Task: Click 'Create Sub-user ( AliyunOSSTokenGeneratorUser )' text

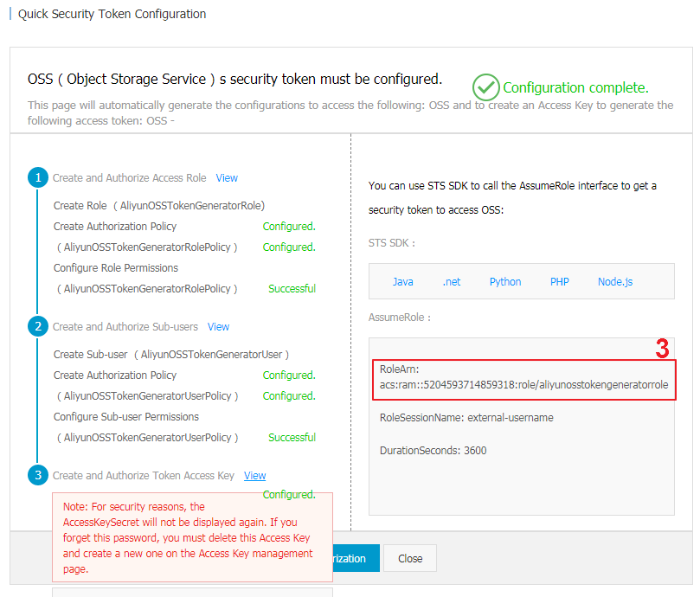Action: pyautogui.click(x=171, y=355)
